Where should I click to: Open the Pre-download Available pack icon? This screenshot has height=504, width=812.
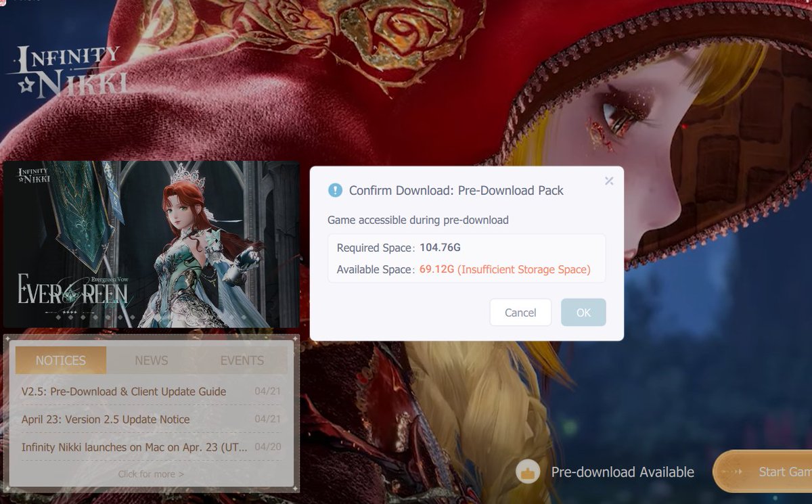(528, 472)
